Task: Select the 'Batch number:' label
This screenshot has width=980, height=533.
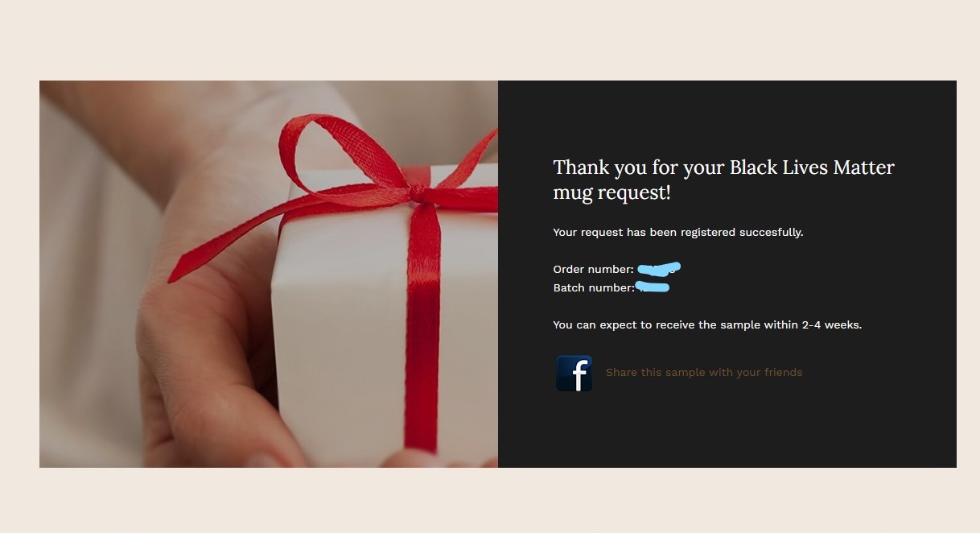Action: 593,287
